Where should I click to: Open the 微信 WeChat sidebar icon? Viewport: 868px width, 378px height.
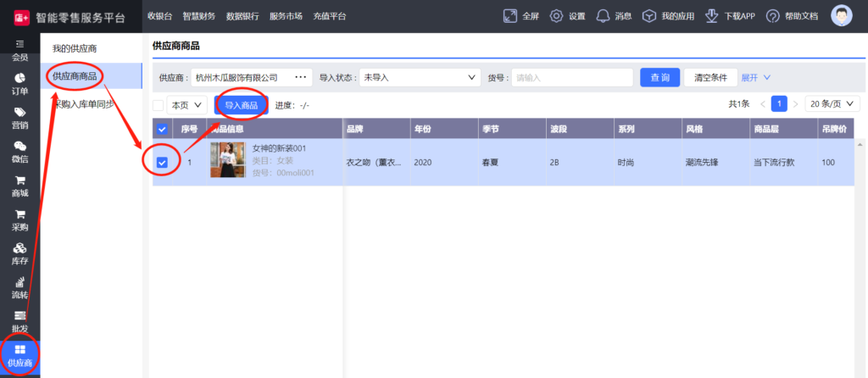pos(20,146)
